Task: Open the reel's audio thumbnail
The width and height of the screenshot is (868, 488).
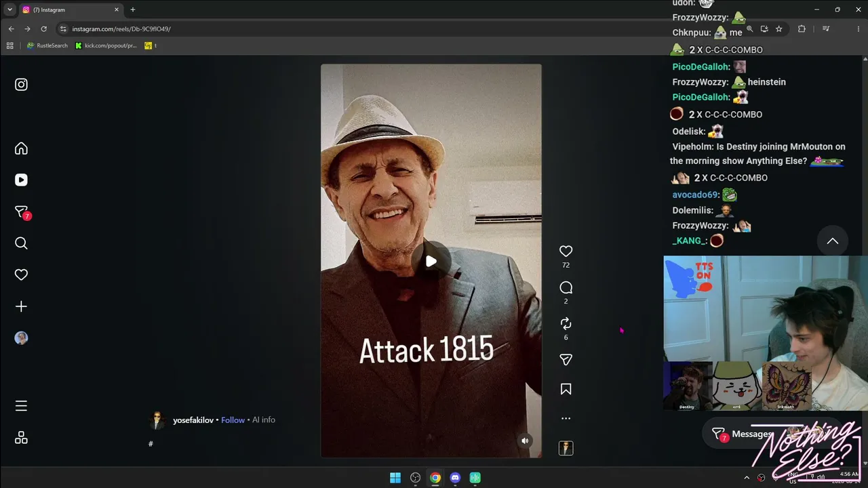Action: click(566, 448)
